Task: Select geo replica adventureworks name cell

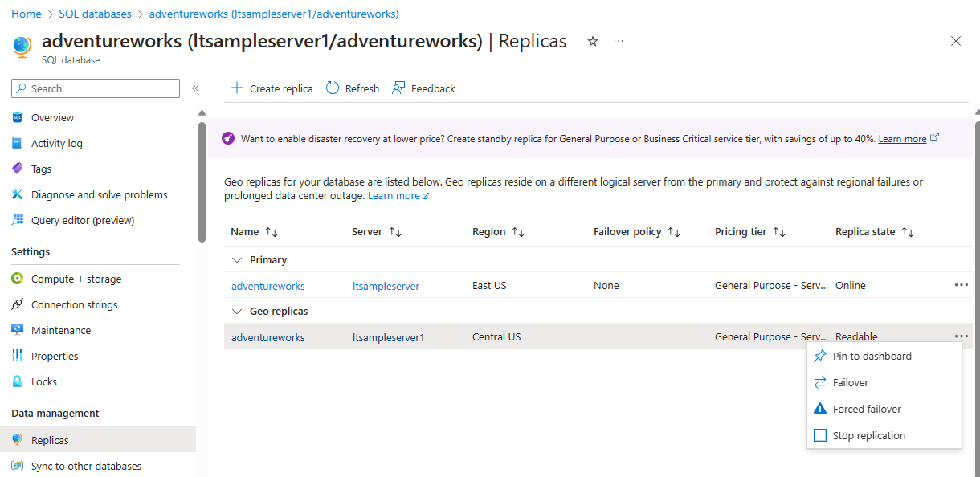Action: click(x=268, y=337)
